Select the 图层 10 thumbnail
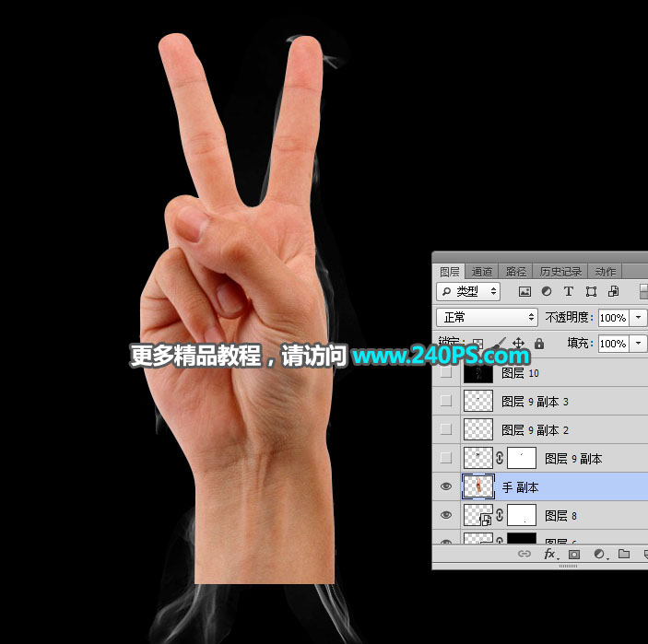This screenshot has width=648, height=644. [478, 373]
